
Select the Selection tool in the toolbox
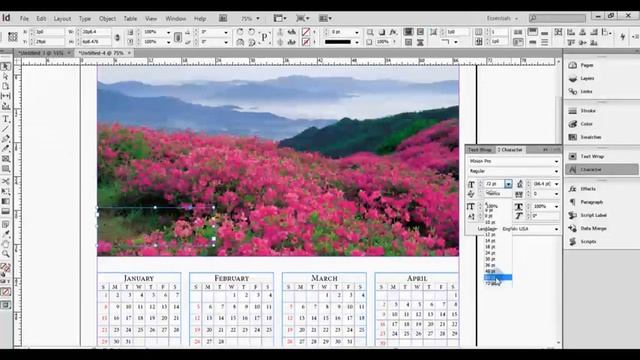coord(5,66)
